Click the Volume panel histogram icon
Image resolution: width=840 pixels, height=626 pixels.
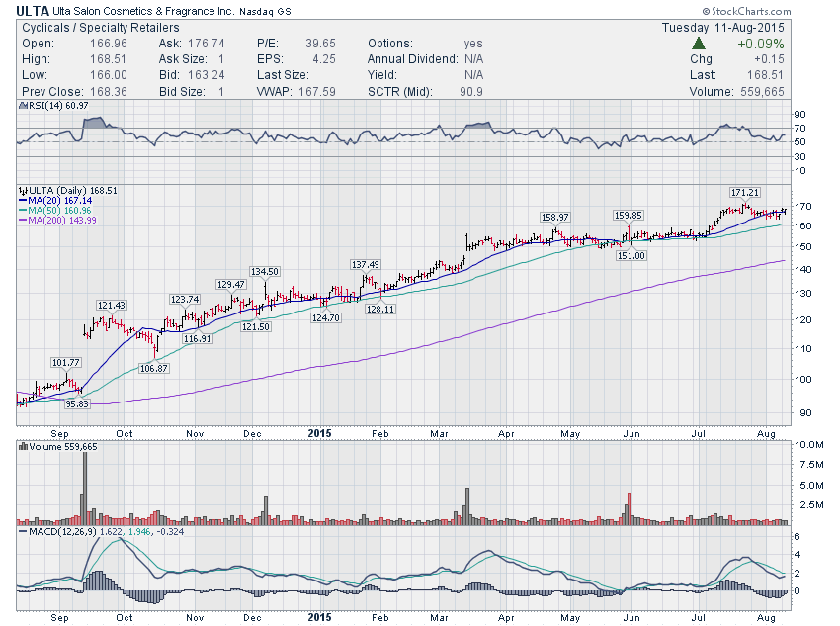click(x=23, y=446)
